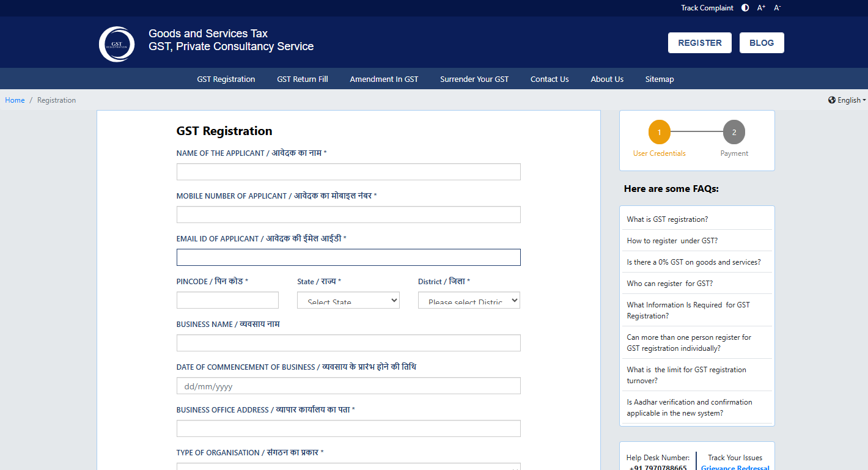Screen dimensions: 868x470
Task: Open FAQ 'What is GST registration?'
Action: (x=667, y=219)
